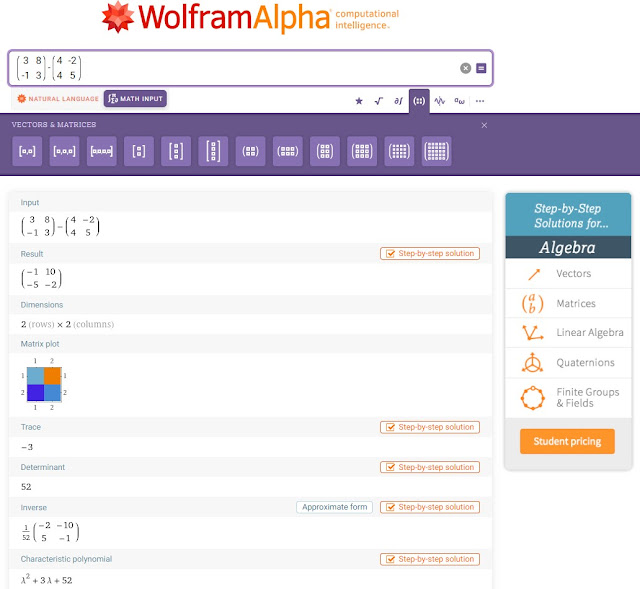Open Quaternions step-by-step topic

[x=568, y=363]
